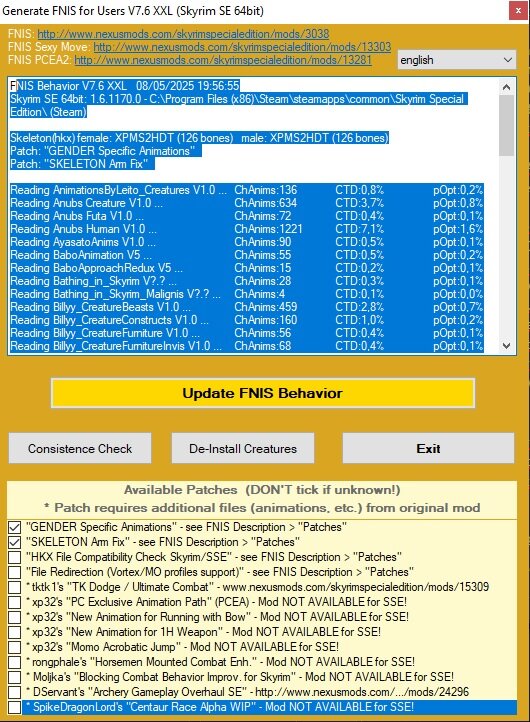Click De-Install Creatures button
530x722 pixels.
243,448
